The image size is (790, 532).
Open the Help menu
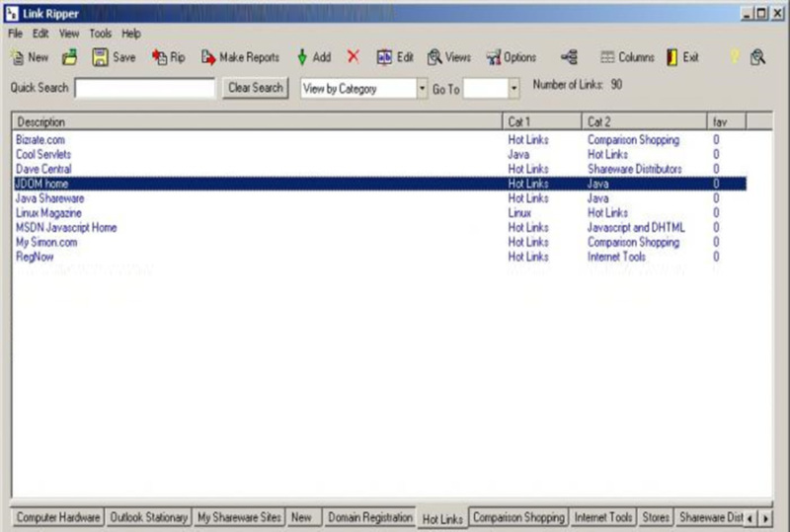[x=131, y=34]
